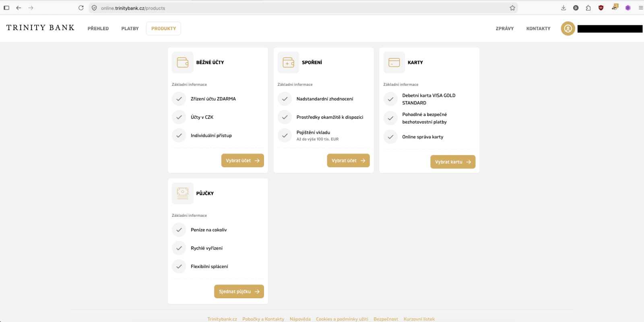Click the Spoření savings icon
Image resolution: width=644 pixels, height=322 pixels.
pos(288,62)
